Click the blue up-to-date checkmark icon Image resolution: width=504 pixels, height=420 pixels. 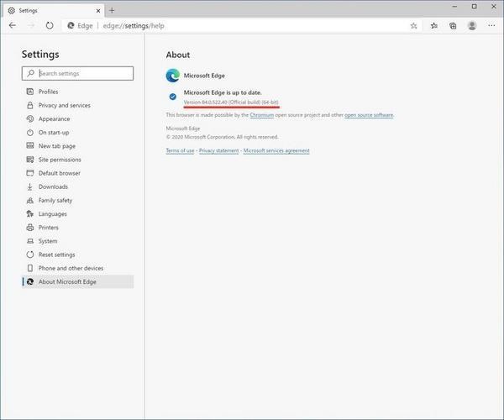point(172,97)
